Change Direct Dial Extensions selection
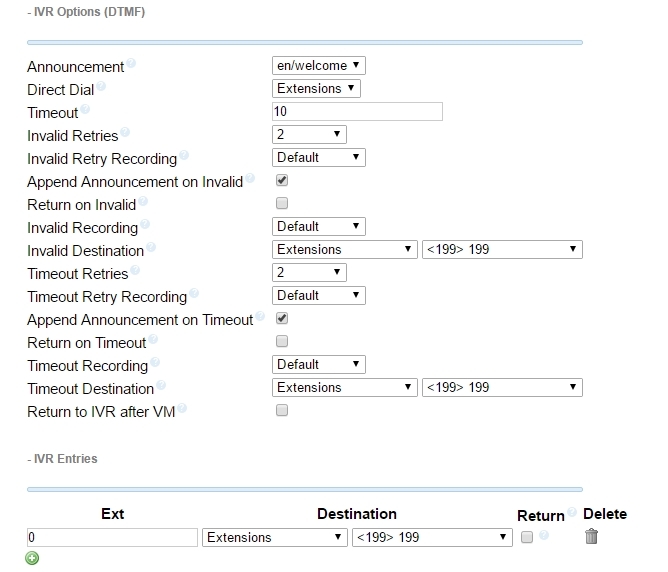The image size is (668, 572). 316,89
